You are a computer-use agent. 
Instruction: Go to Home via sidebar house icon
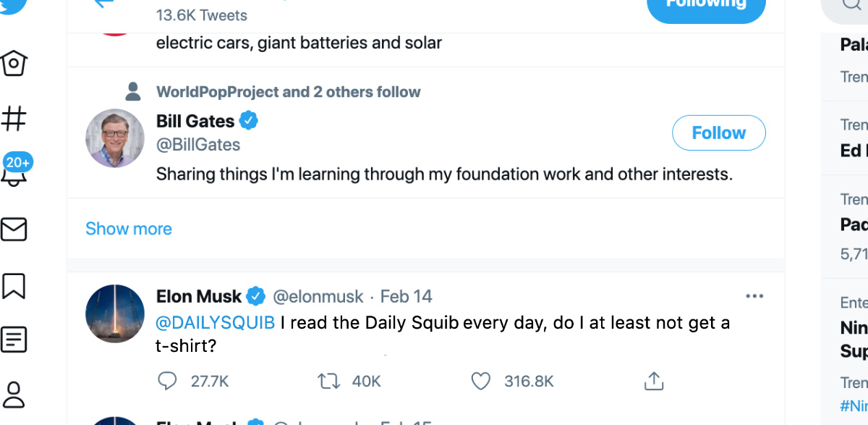pos(14,64)
